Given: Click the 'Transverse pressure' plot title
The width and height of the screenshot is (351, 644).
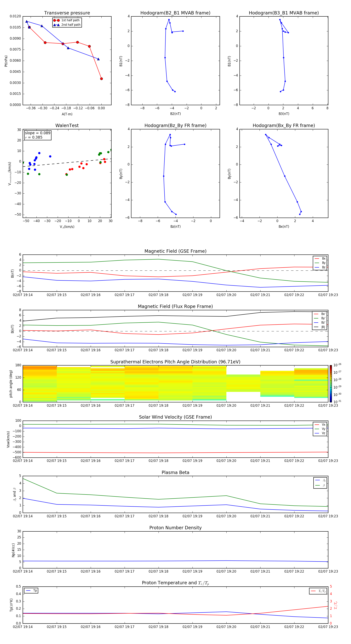Looking at the screenshot, I should (67, 13).
